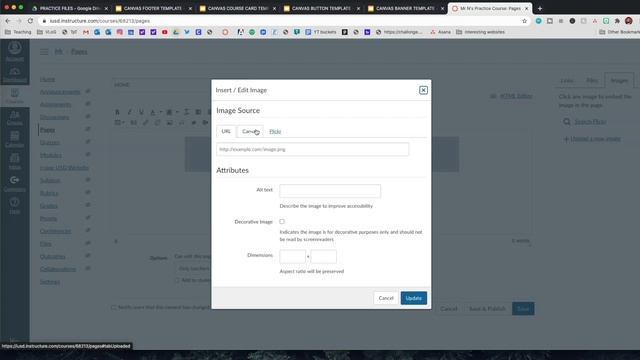Switch to CANVAS FOOTER TEMPLATE tab

tap(153, 8)
